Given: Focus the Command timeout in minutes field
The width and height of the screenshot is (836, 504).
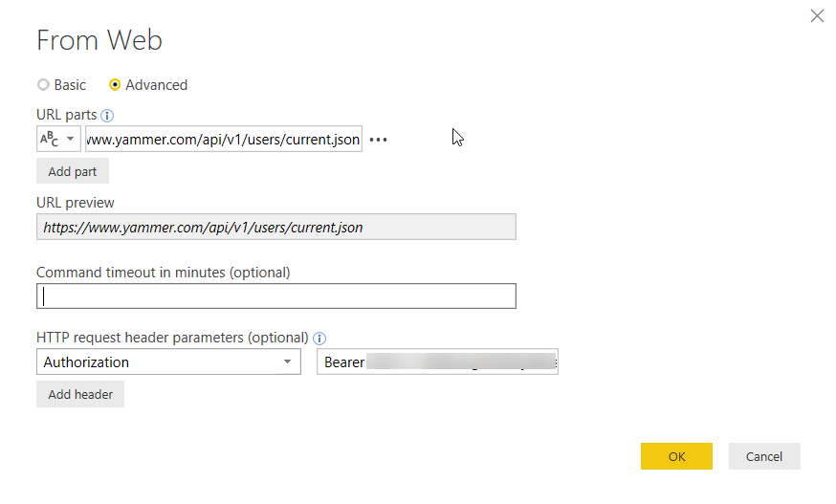Looking at the screenshot, I should pyautogui.click(x=276, y=296).
